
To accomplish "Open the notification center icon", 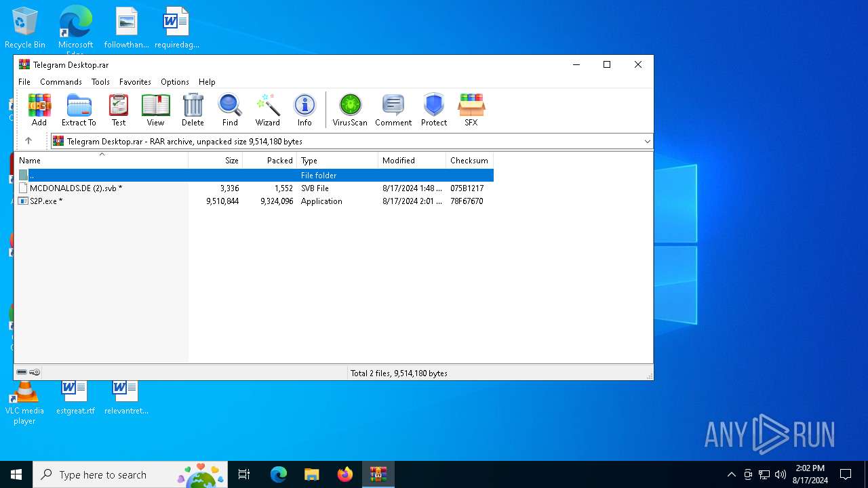I will click(846, 474).
